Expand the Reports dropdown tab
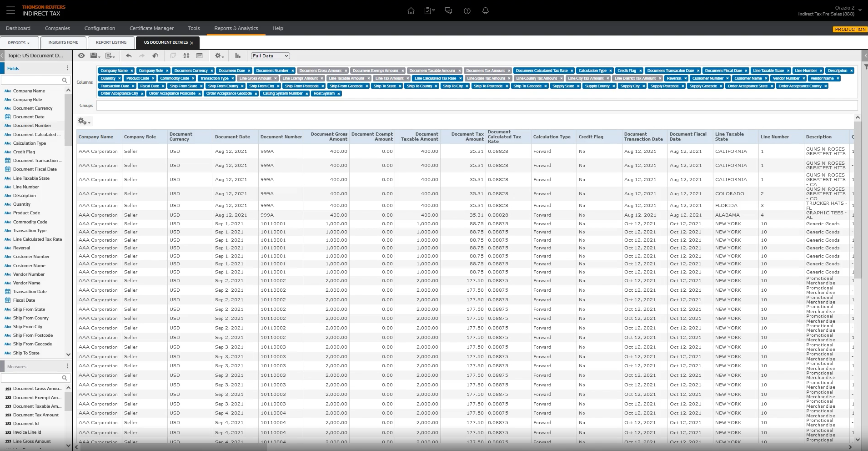The width and height of the screenshot is (868, 451). point(19,43)
